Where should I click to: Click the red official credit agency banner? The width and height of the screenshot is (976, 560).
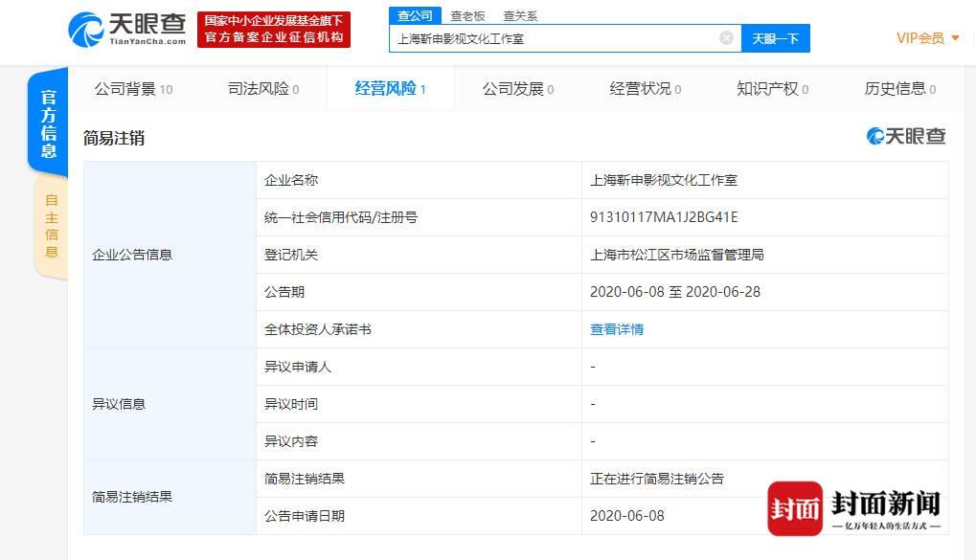(x=274, y=30)
